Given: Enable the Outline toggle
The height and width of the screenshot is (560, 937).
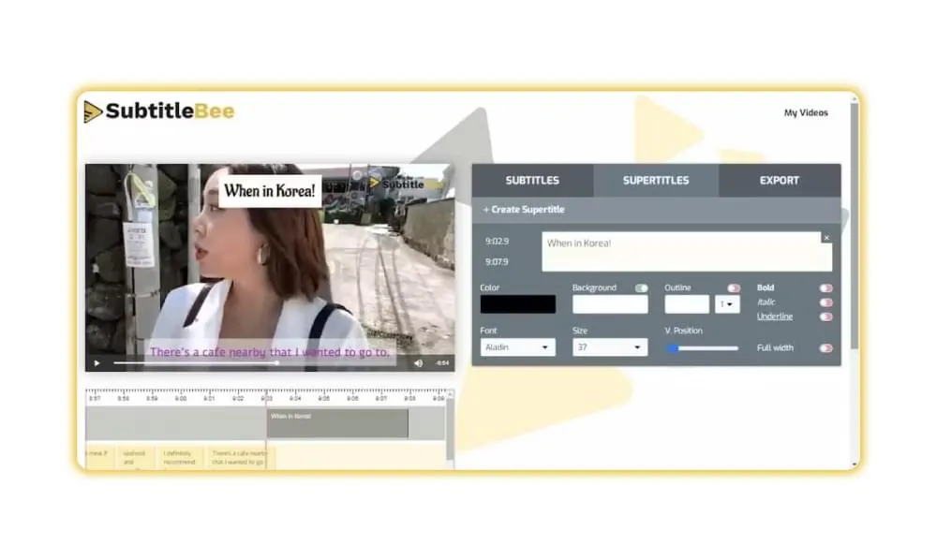Looking at the screenshot, I should pyautogui.click(x=734, y=288).
